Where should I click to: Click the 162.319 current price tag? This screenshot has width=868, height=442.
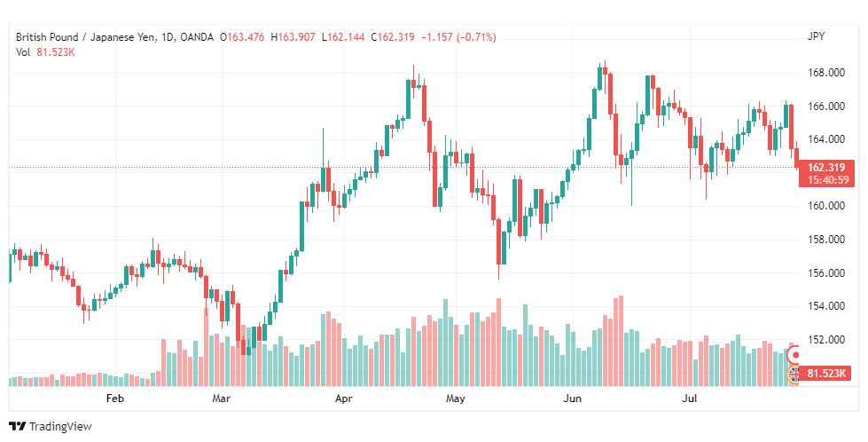coord(825,167)
